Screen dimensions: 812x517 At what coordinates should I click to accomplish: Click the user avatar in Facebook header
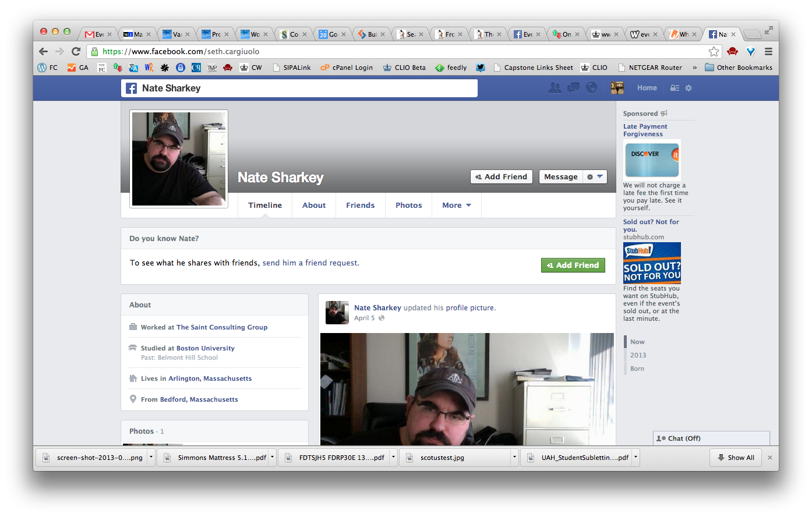pyautogui.click(x=617, y=87)
